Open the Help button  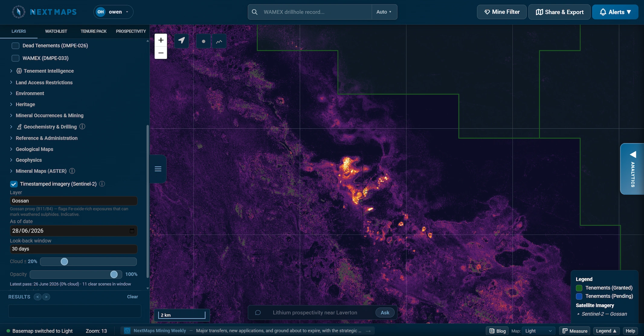(630, 331)
